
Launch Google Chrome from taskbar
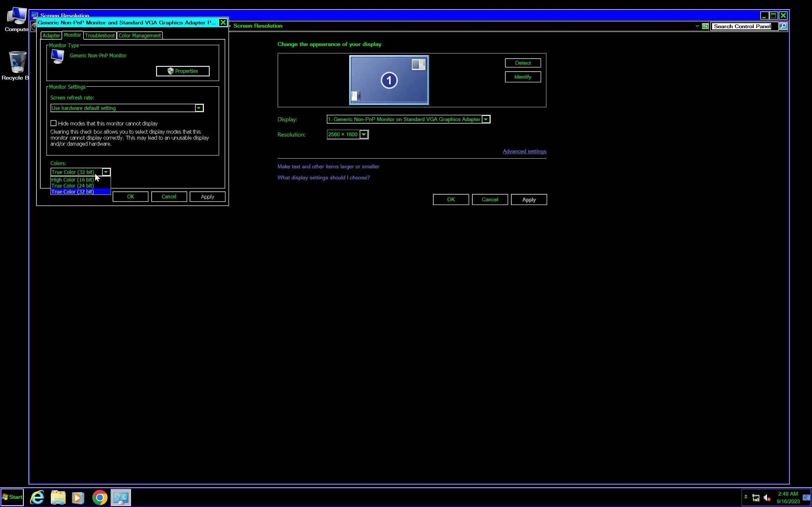[100, 497]
